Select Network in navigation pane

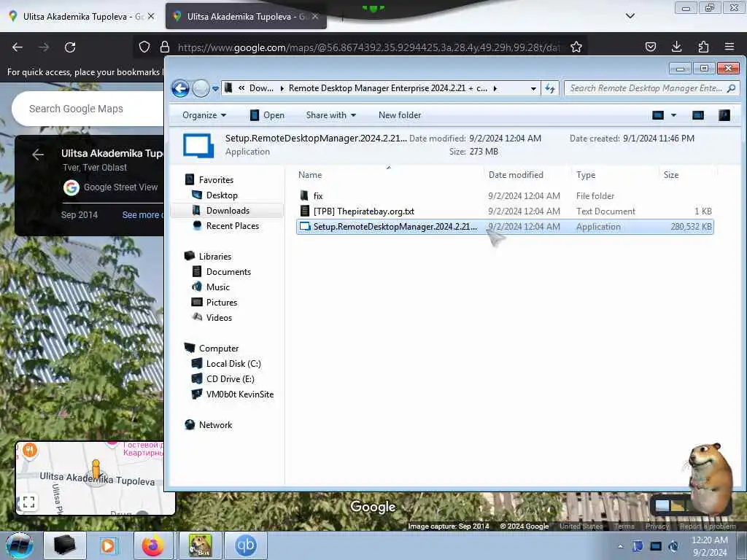pos(215,425)
